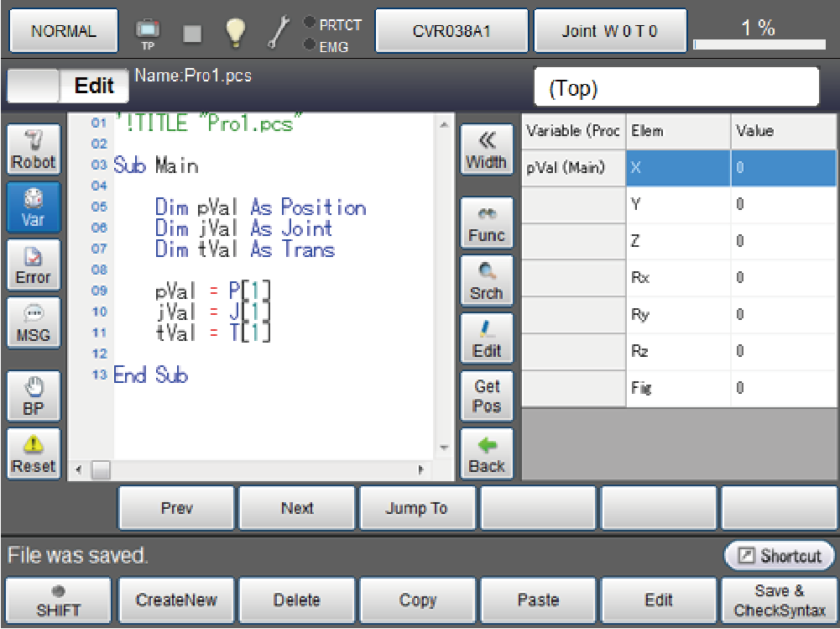Open the MSG messages icon
840x629 pixels.
34,322
